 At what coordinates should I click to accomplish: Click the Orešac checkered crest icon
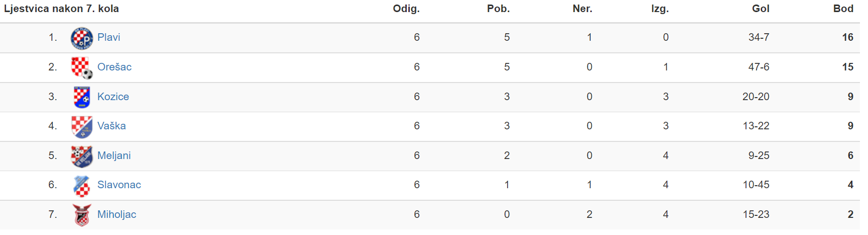(82, 67)
